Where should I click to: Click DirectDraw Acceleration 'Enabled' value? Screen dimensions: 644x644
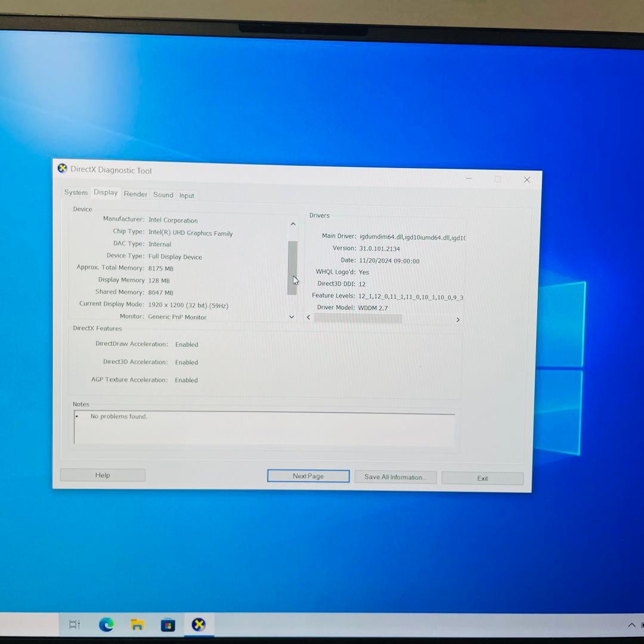pos(187,344)
